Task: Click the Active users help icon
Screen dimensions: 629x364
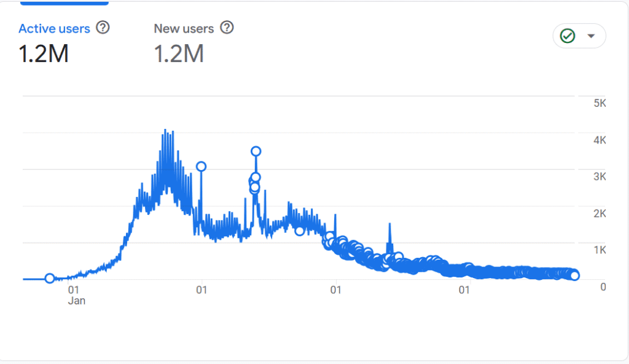Action: [103, 28]
